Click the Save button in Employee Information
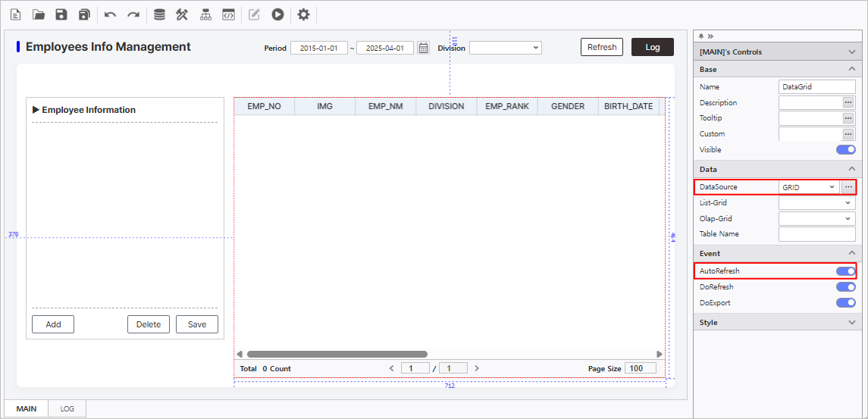The width and height of the screenshot is (868, 419). coord(197,324)
